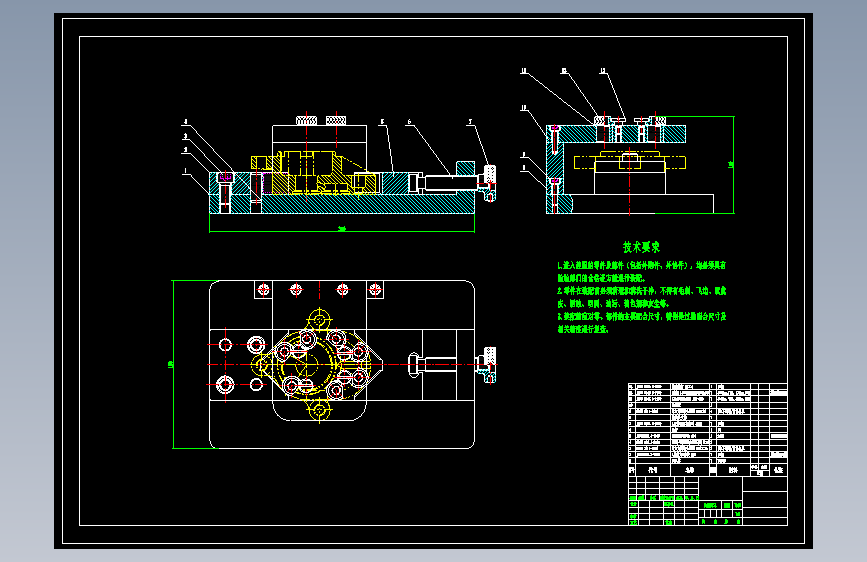867x562 pixels.
Task: Click the parts list table above title block
Action: click(x=708, y=429)
